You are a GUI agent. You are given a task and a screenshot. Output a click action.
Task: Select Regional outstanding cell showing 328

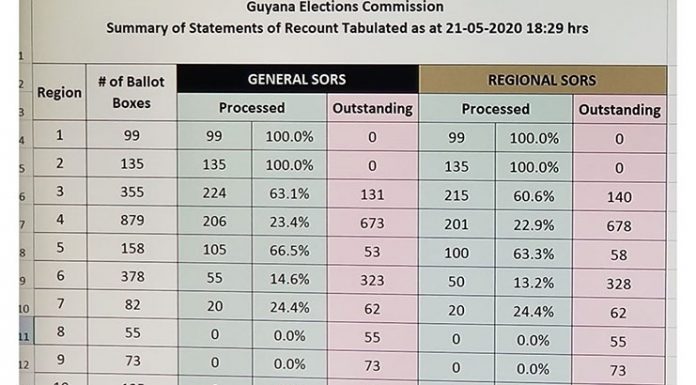[x=619, y=283]
